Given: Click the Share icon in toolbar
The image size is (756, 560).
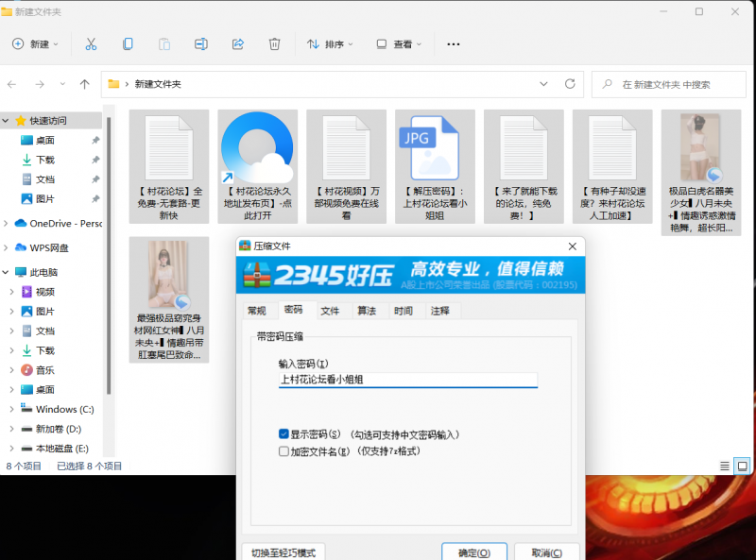Looking at the screenshot, I should click(x=238, y=43).
